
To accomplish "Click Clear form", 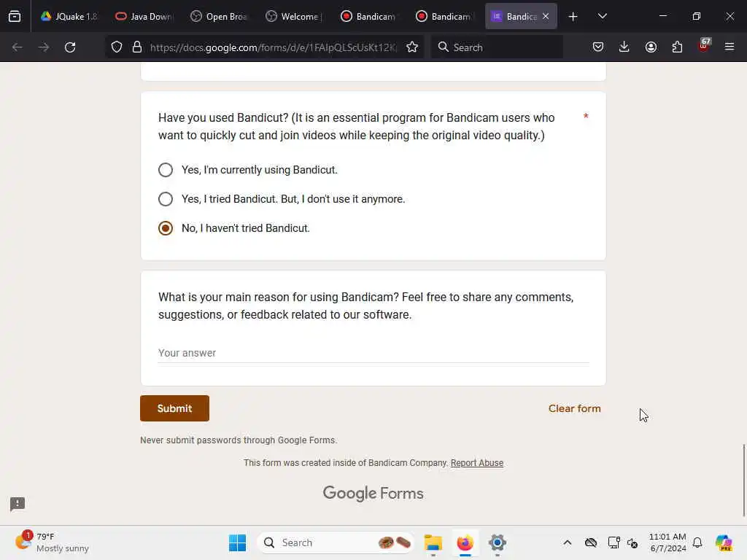I will pyautogui.click(x=575, y=408).
